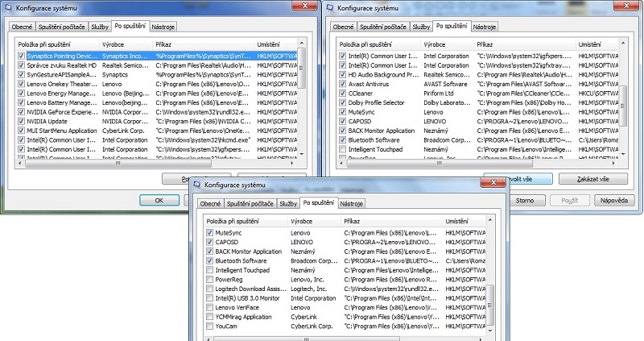This screenshot has width=644, height=341.
Task: Click OK button in left window
Action: click(159, 200)
